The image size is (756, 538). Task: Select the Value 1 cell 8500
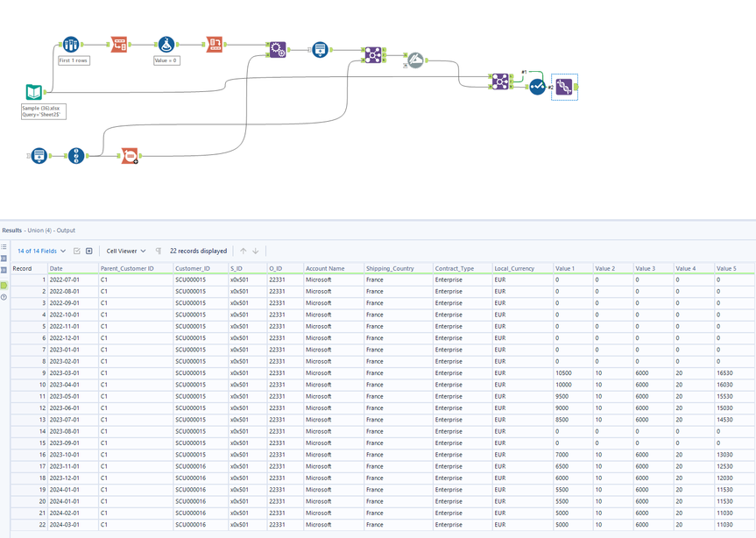[574, 420]
